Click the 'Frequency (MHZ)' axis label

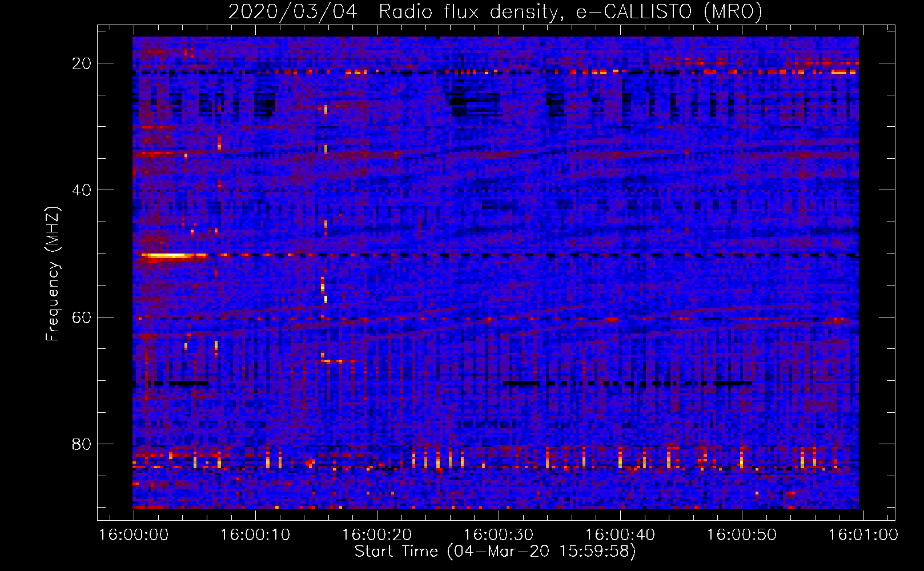coord(53,274)
